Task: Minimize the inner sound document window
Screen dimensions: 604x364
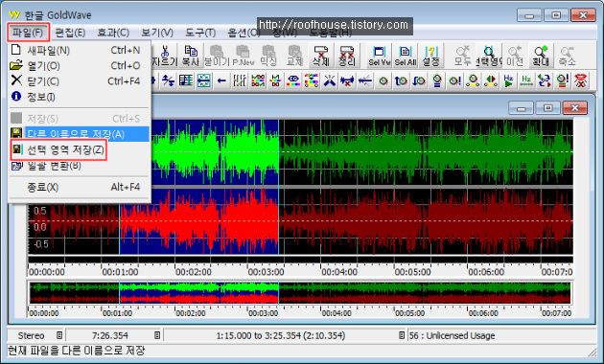Action: [521, 108]
